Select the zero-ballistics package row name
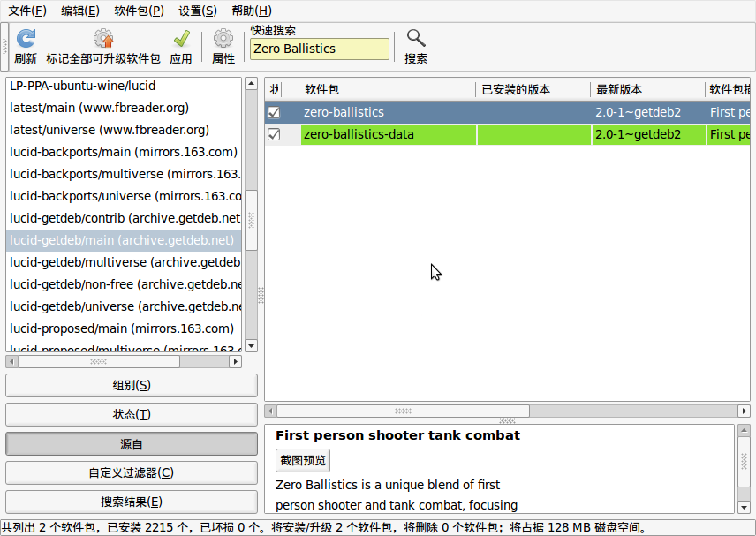 pyautogui.click(x=344, y=112)
